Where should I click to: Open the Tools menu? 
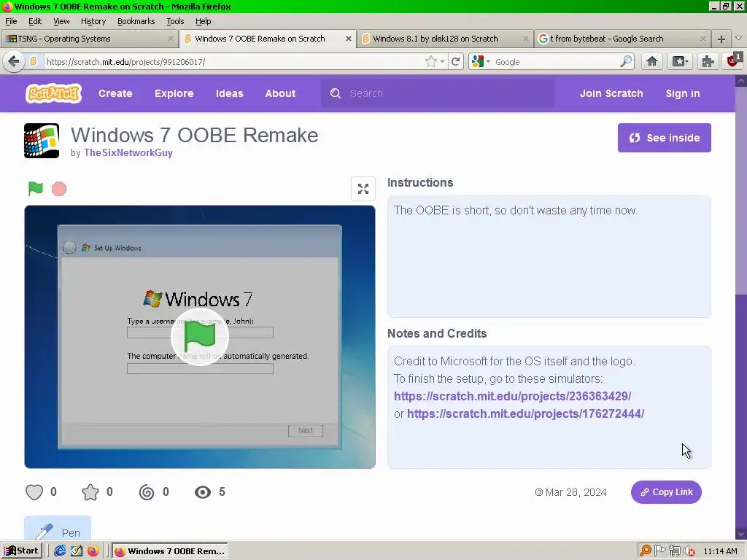click(175, 21)
